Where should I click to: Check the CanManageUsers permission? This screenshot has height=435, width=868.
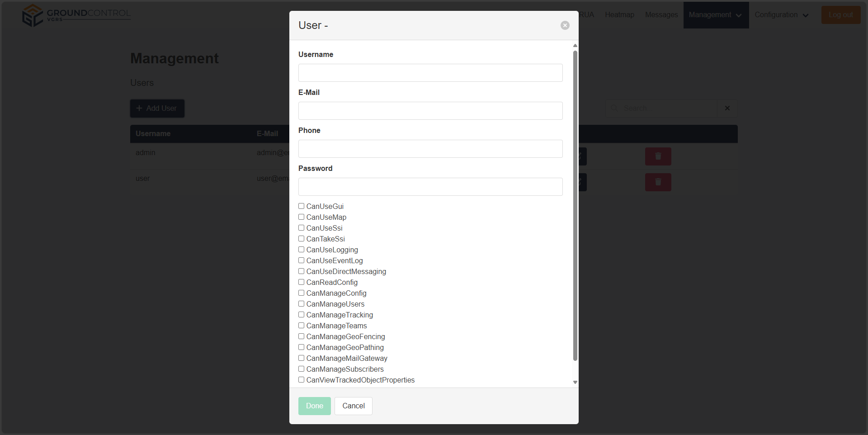[x=302, y=304]
